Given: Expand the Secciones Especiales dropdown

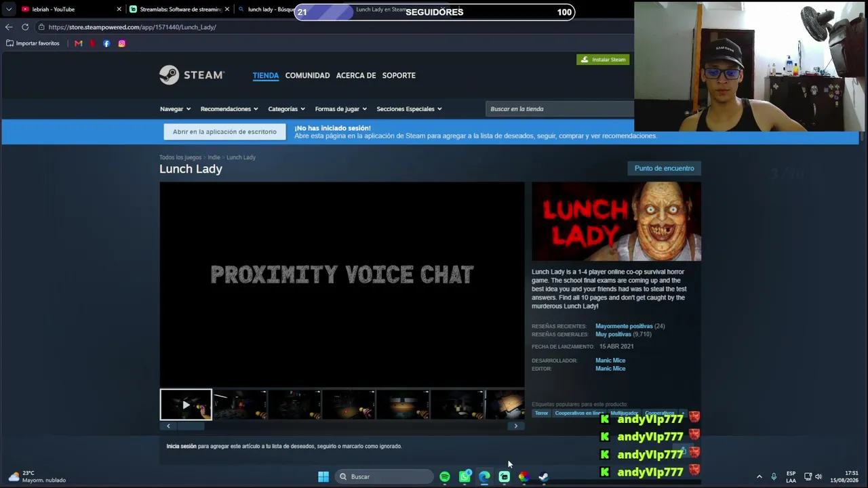Looking at the screenshot, I should point(409,108).
